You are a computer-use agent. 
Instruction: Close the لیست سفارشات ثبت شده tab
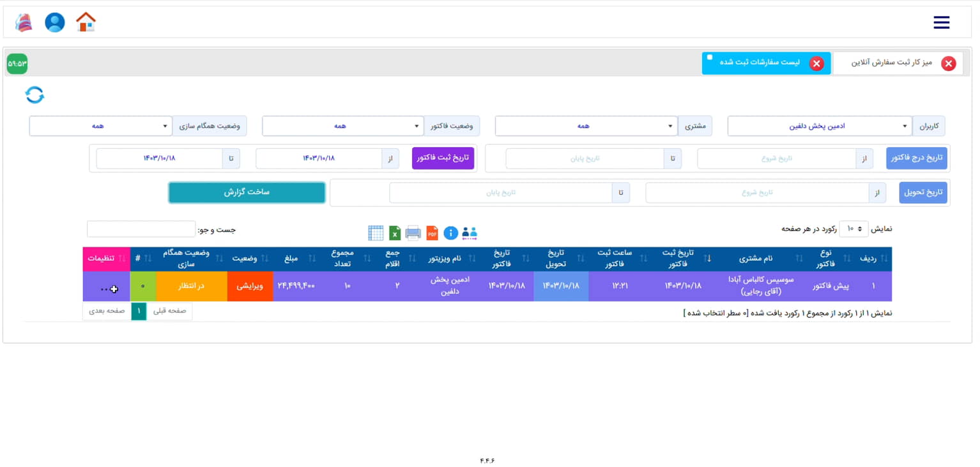tap(816, 63)
